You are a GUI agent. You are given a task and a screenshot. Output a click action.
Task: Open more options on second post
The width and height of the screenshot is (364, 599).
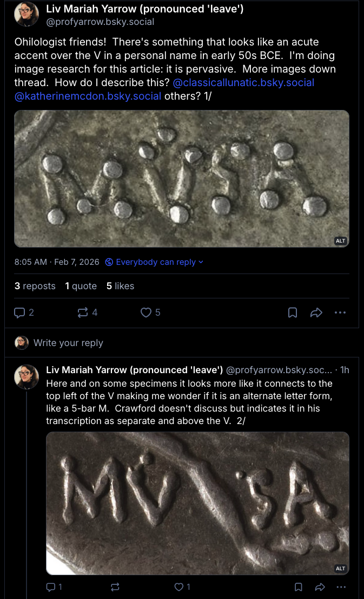(x=341, y=587)
